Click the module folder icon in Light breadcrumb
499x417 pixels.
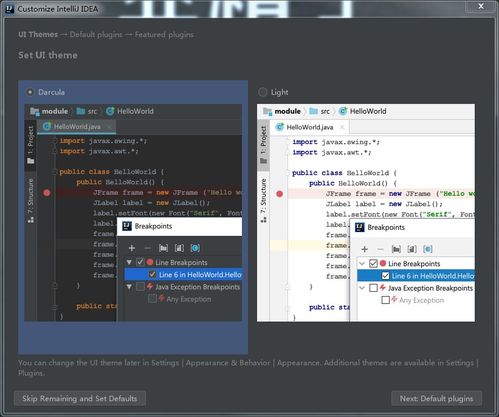268,111
